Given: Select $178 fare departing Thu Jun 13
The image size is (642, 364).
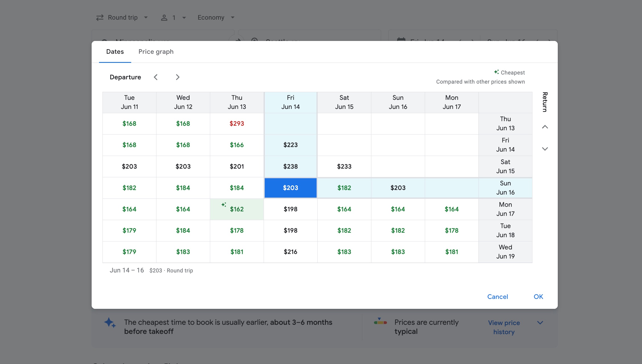Looking at the screenshot, I should pos(237,231).
